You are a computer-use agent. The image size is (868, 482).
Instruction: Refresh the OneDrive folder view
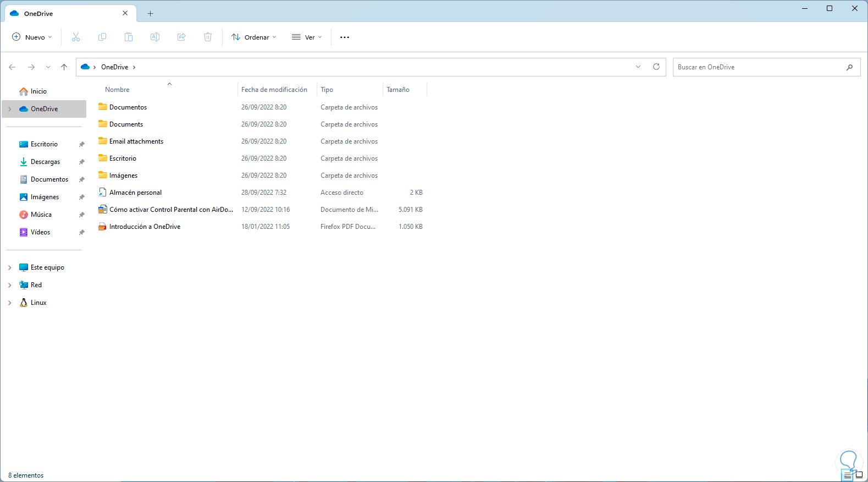[x=656, y=67]
